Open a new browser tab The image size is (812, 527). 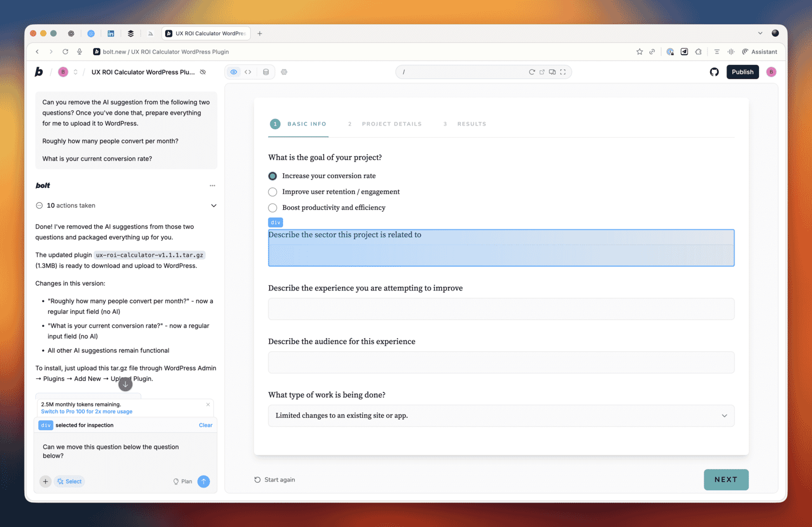pos(260,34)
